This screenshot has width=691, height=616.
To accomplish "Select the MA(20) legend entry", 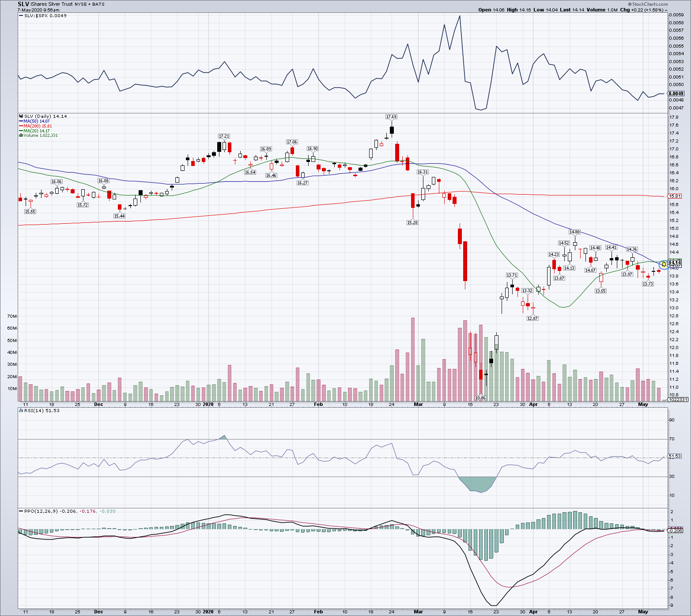I will 34,131.
